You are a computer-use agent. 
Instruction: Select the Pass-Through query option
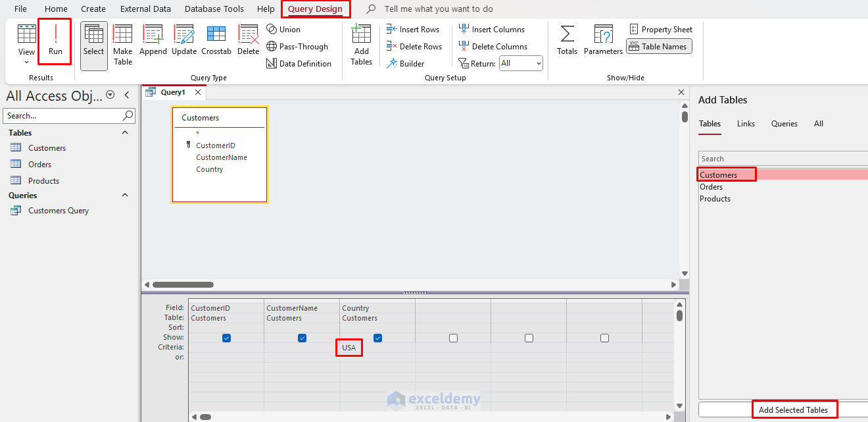297,47
